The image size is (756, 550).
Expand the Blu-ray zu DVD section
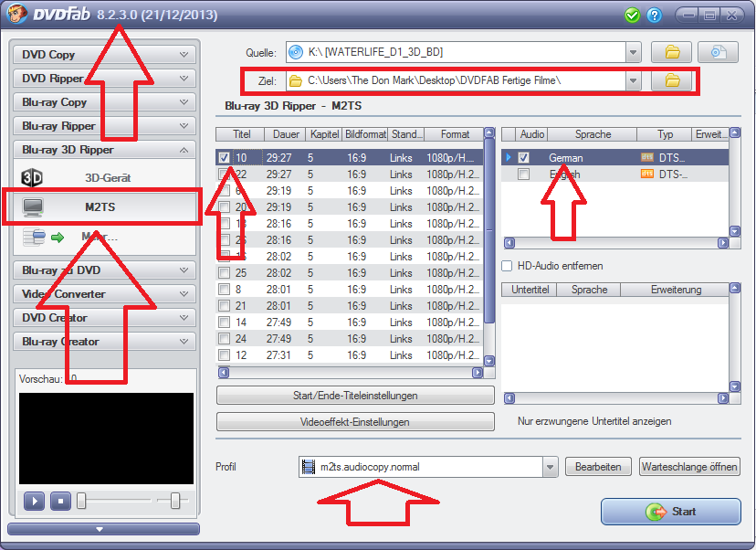105,270
